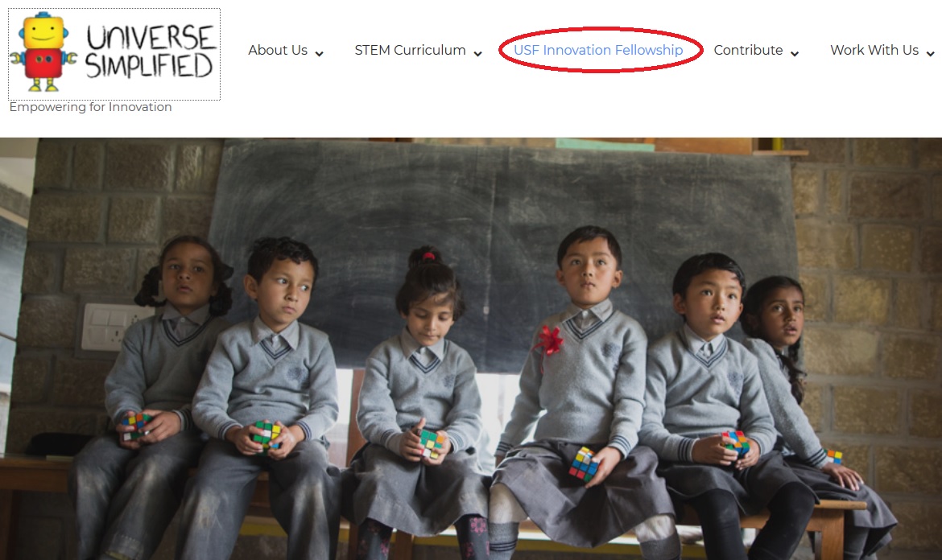The height and width of the screenshot is (560, 942).
Task: Click the Empowering for Innovation tagline
Action: [91, 107]
